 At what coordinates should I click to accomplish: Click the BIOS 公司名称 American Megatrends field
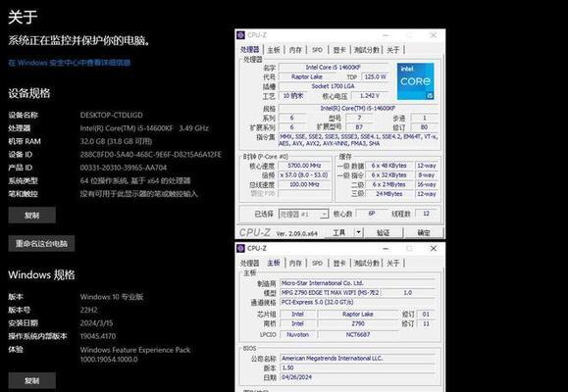coord(358,358)
